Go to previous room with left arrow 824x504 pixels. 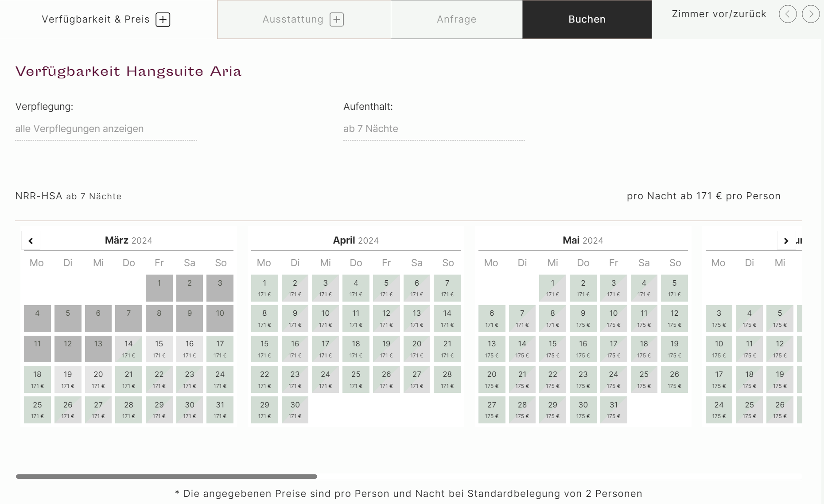point(787,14)
